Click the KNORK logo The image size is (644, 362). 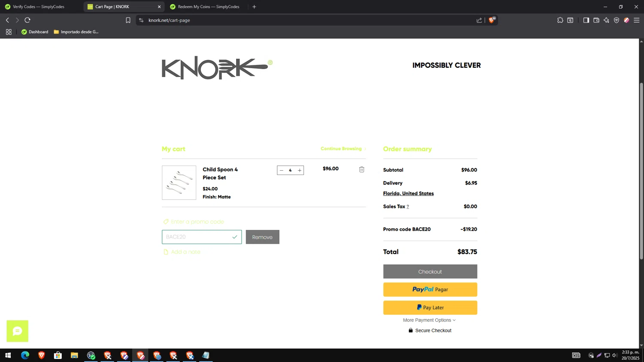(217, 68)
